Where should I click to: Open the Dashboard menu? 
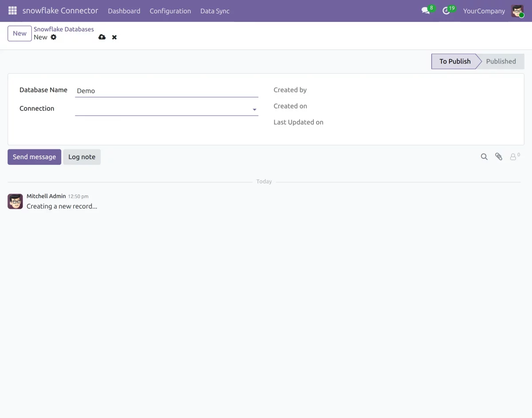[x=124, y=11]
